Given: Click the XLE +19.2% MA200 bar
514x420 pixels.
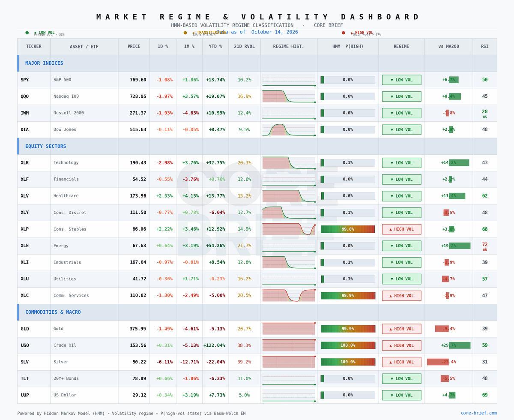Looking at the screenshot, I should coord(460,246).
